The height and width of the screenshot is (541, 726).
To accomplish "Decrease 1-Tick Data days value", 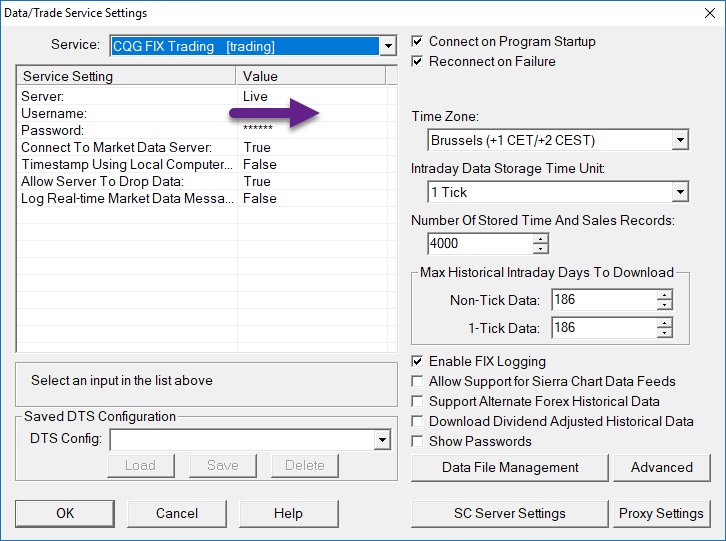I will tap(664, 333).
